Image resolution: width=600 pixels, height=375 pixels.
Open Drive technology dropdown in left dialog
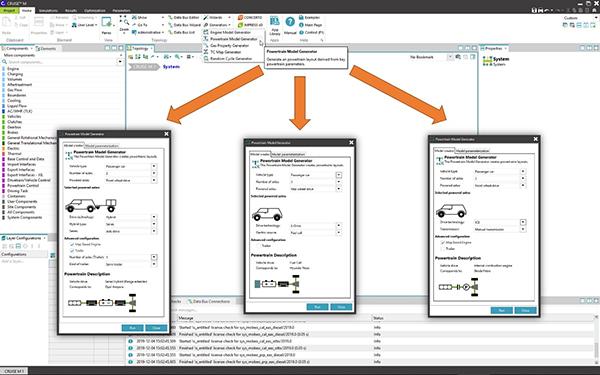[x=154, y=217]
